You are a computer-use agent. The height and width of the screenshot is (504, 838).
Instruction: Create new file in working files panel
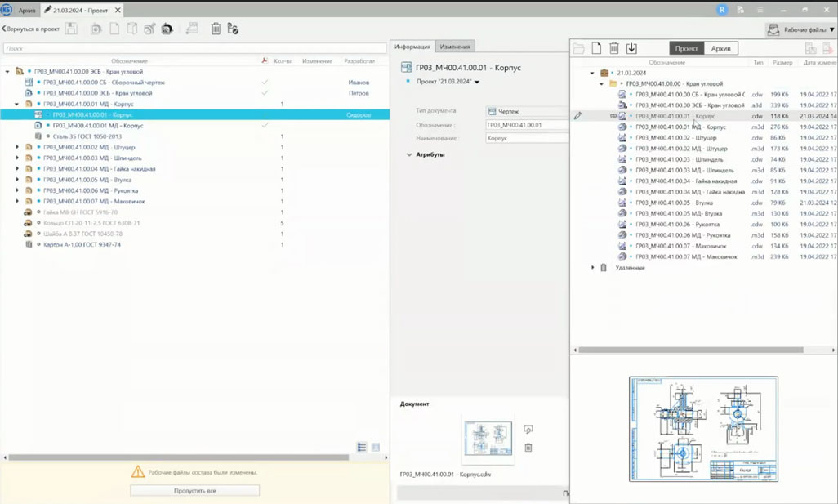[596, 48]
